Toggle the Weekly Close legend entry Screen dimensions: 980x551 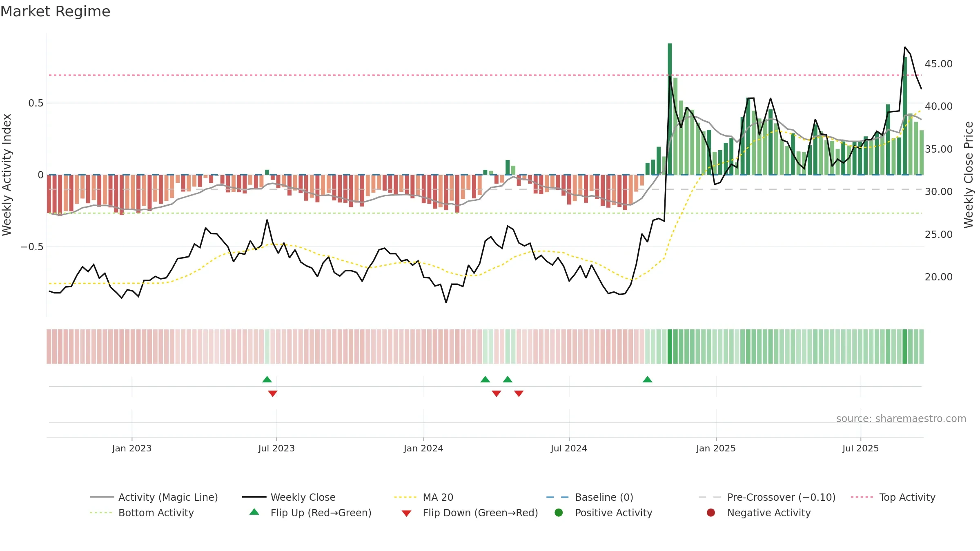(x=289, y=497)
